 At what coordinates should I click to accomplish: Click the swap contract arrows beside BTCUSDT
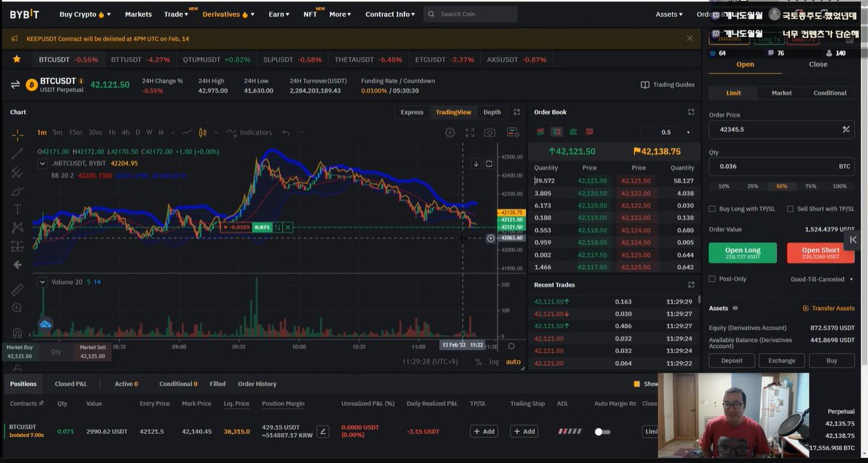[15, 85]
